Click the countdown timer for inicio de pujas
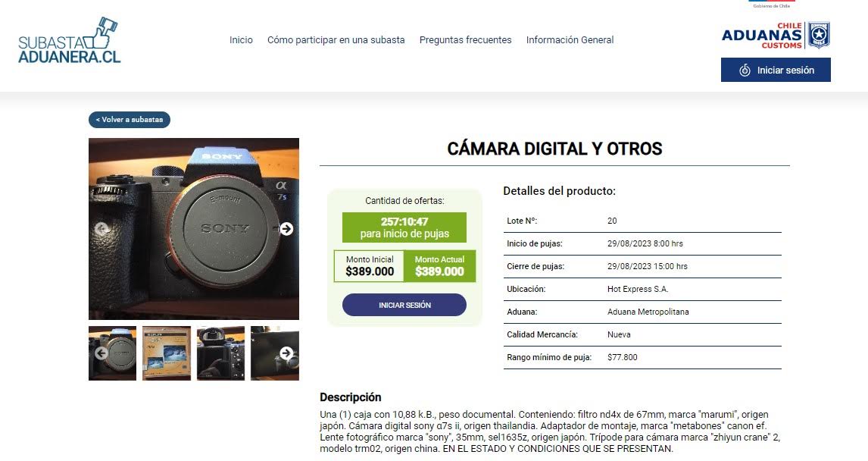 pyautogui.click(x=404, y=227)
